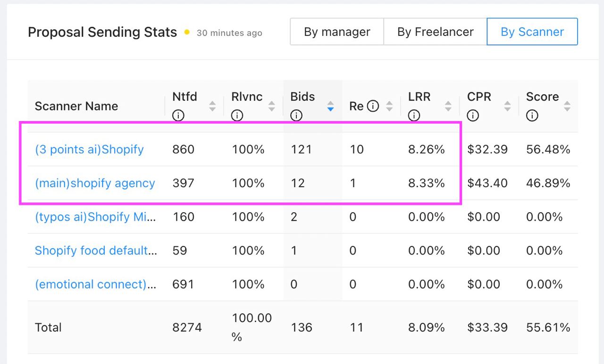
Task: Select the 59 Ntfd value
Action: coord(180,250)
